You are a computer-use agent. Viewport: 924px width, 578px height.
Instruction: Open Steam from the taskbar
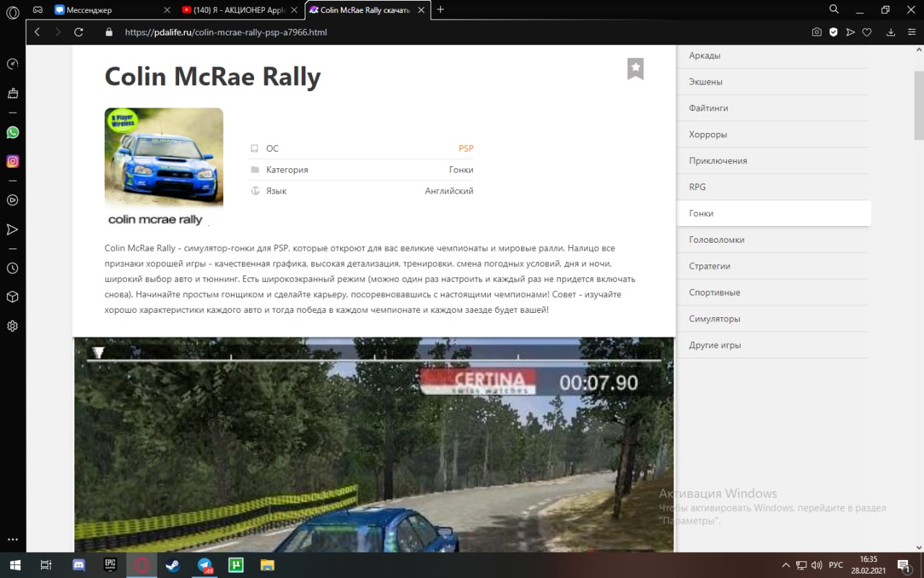(173, 565)
